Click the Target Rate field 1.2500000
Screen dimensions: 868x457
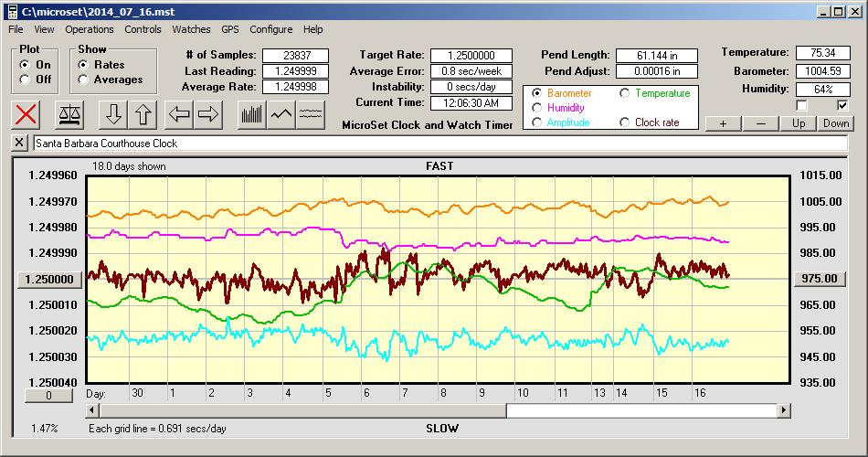[x=471, y=56]
